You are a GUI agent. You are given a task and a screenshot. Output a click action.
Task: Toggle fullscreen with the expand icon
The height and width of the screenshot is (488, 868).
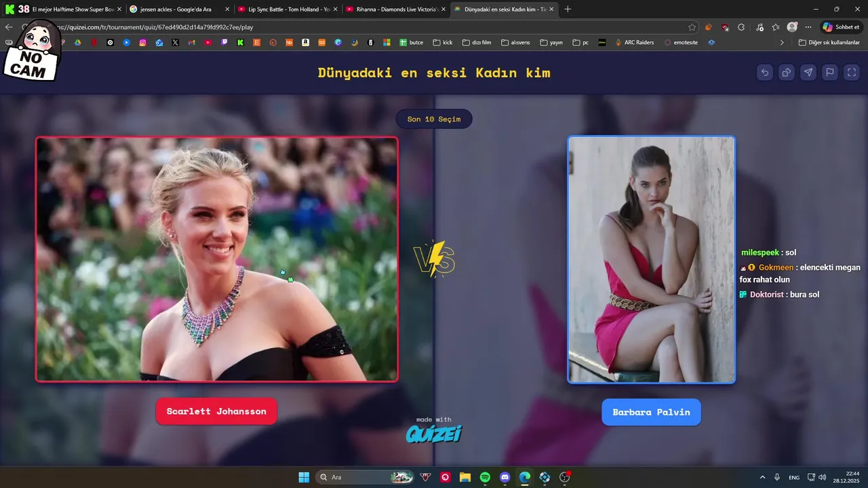pyautogui.click(x=852, y=73)
